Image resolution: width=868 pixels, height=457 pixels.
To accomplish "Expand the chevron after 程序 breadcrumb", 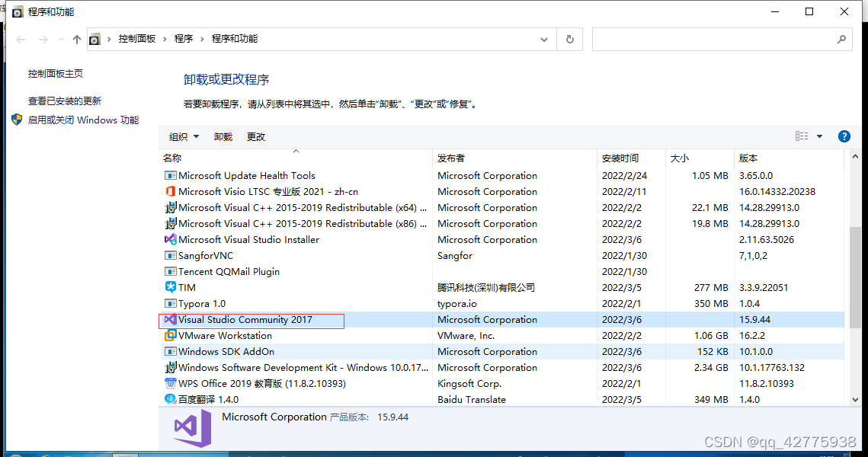I will click(202, 39).
